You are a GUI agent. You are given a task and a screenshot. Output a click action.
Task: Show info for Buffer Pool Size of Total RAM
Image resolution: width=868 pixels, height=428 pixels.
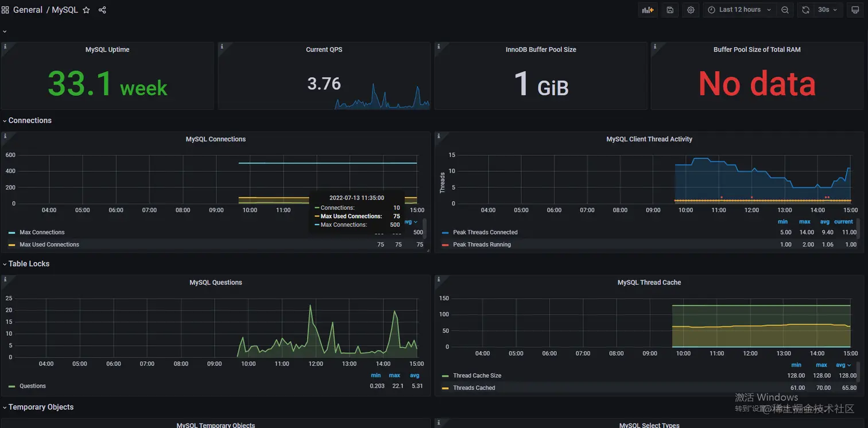coord(655,46)
